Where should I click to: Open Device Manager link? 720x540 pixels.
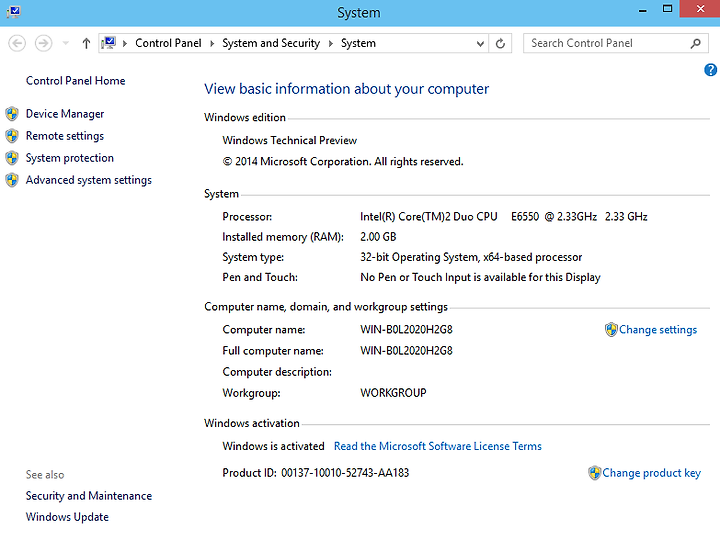coord(65,114)
